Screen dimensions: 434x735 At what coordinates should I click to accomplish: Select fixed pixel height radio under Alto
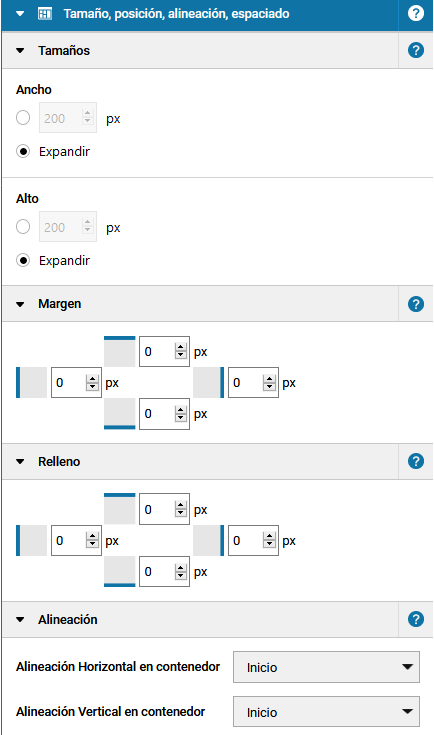(x=23, y=227)
